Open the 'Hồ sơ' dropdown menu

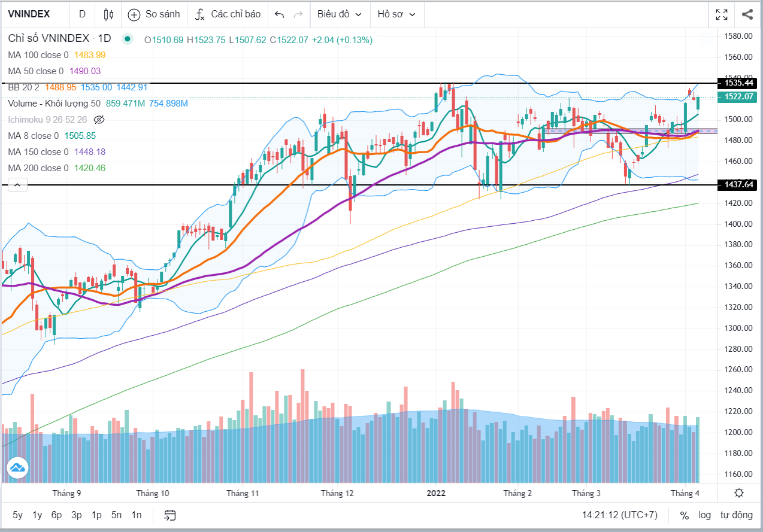pos(396,14)
